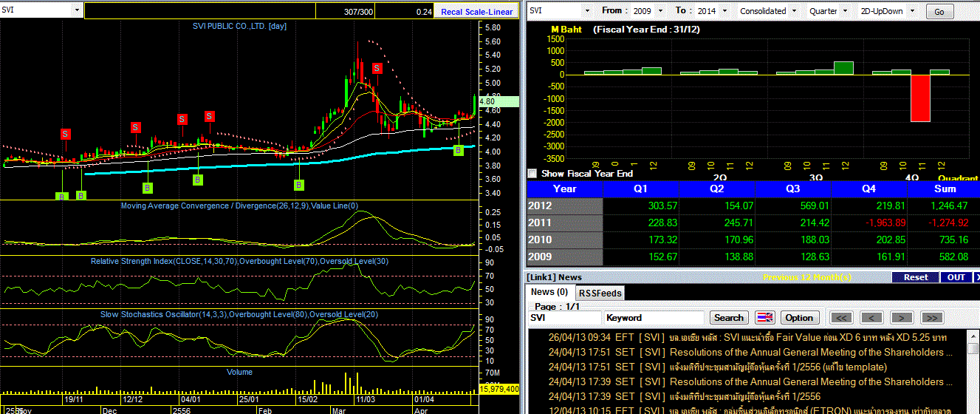This screenshot has height=414, width=980.
Task: Jump to first news page with << button
Action: click(x=842, y=318)
